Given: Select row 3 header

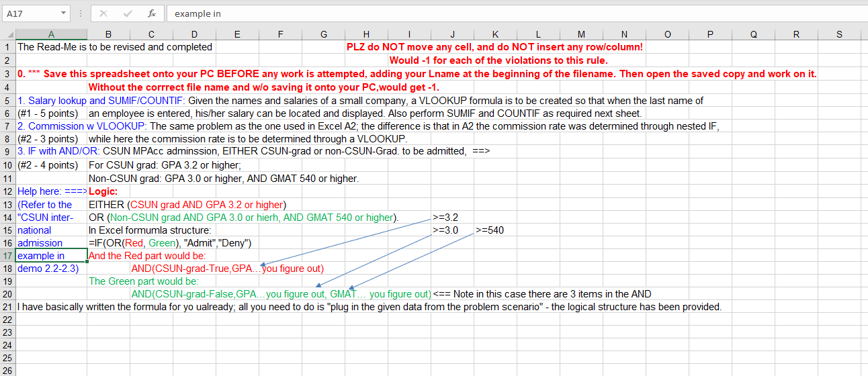Looking at the screenshot, I should click(7, 73).
